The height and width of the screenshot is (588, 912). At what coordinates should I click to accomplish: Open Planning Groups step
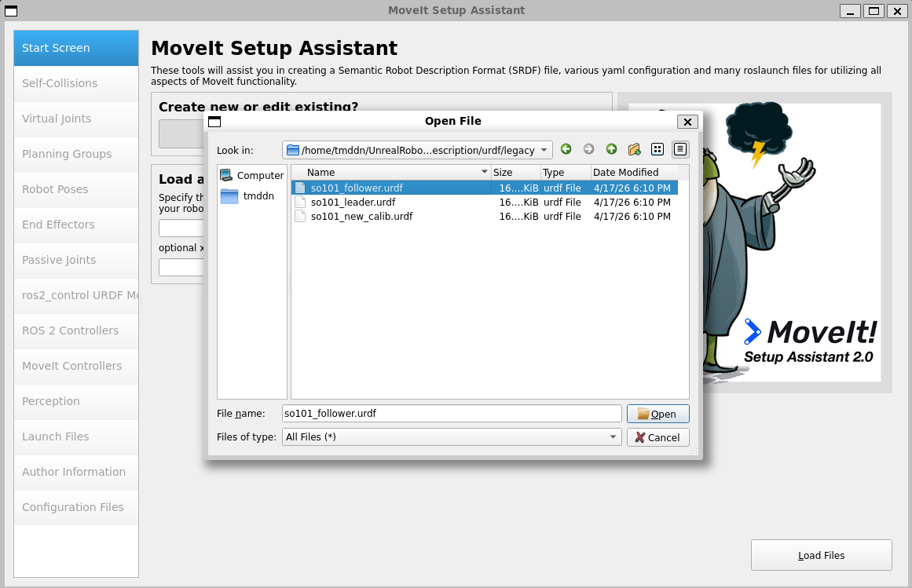(76, 154)
